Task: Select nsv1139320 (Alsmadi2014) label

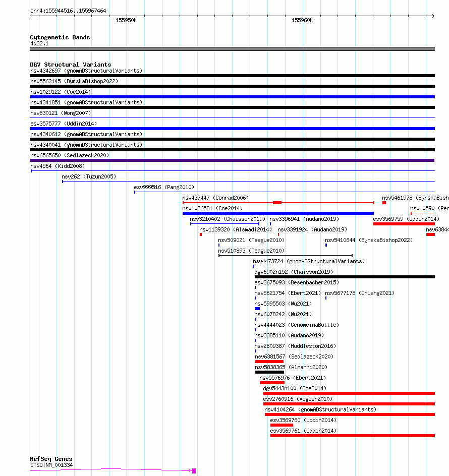Action: 236,230
